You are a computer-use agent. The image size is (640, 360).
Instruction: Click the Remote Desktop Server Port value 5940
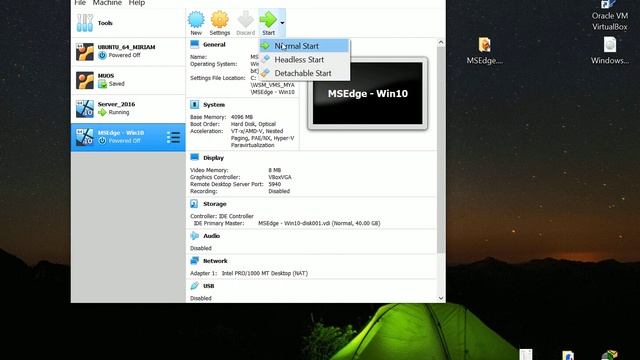275,184
